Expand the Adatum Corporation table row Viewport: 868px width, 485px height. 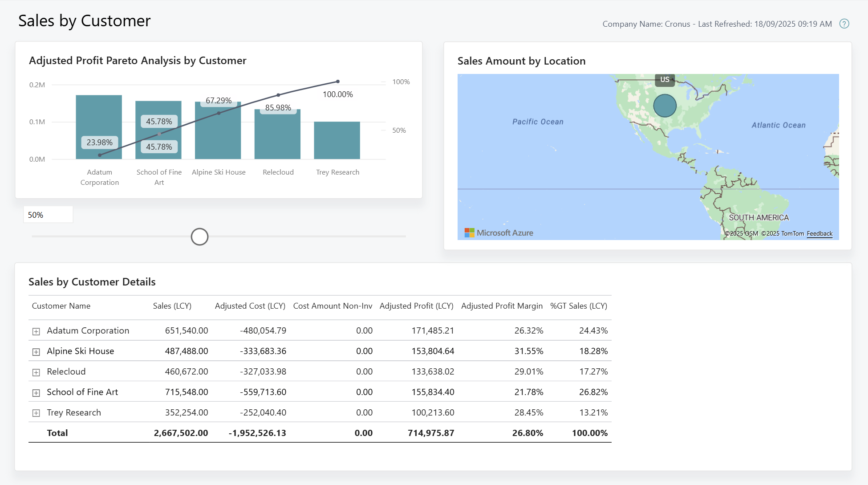point(36,330)
